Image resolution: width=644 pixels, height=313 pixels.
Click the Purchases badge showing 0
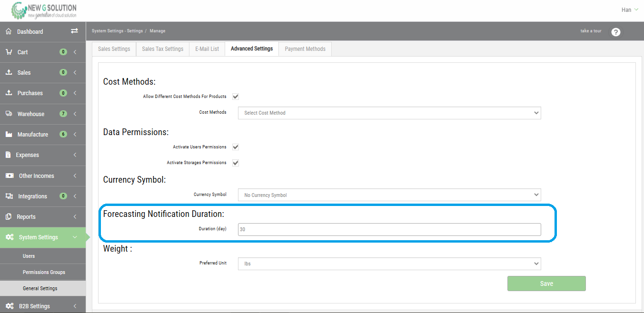[63, 93]
